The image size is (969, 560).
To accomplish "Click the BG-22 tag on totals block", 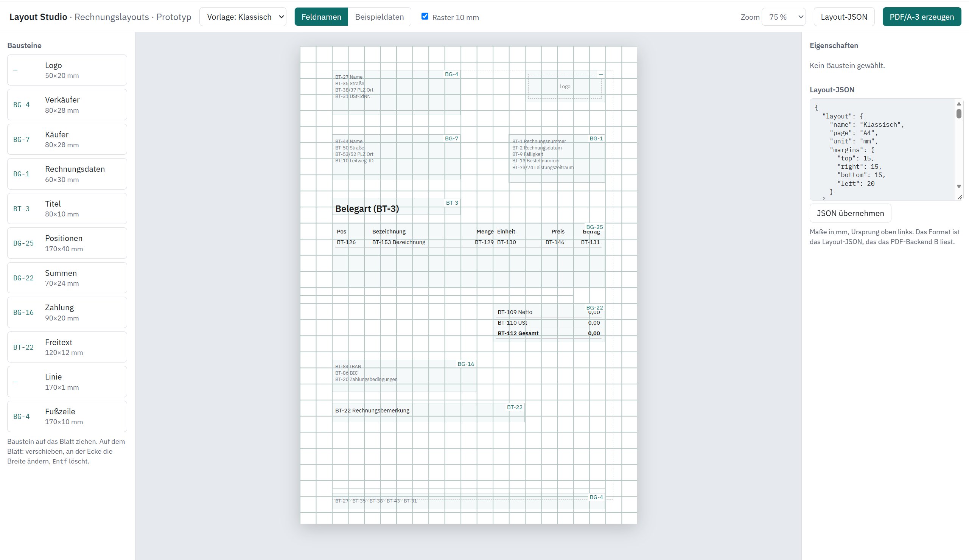I will [594, 308].
